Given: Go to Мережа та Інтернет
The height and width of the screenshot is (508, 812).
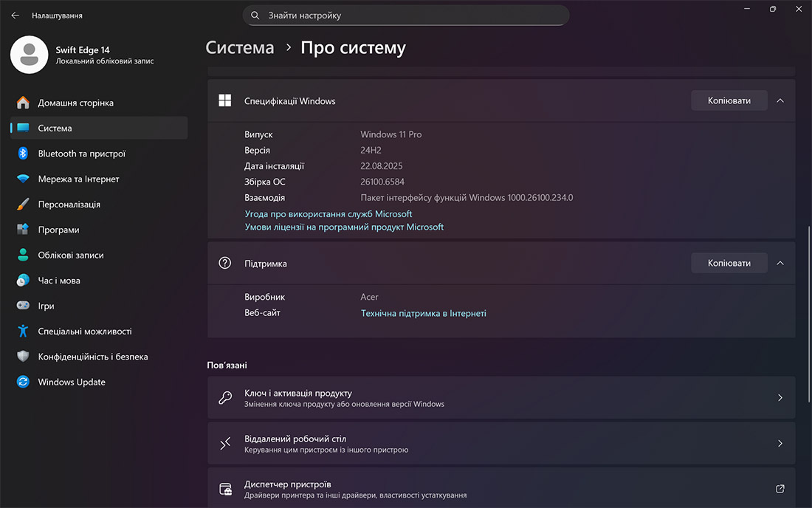Looking at the screenshot, I should click(99, 179).
